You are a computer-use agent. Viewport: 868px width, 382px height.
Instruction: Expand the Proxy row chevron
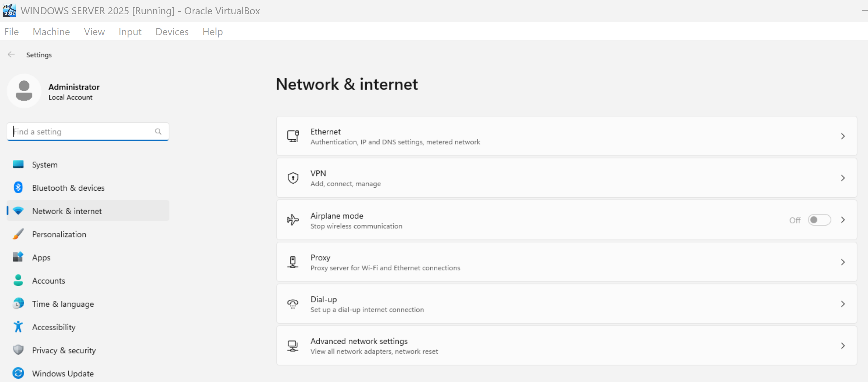click(x=842, y=262)
